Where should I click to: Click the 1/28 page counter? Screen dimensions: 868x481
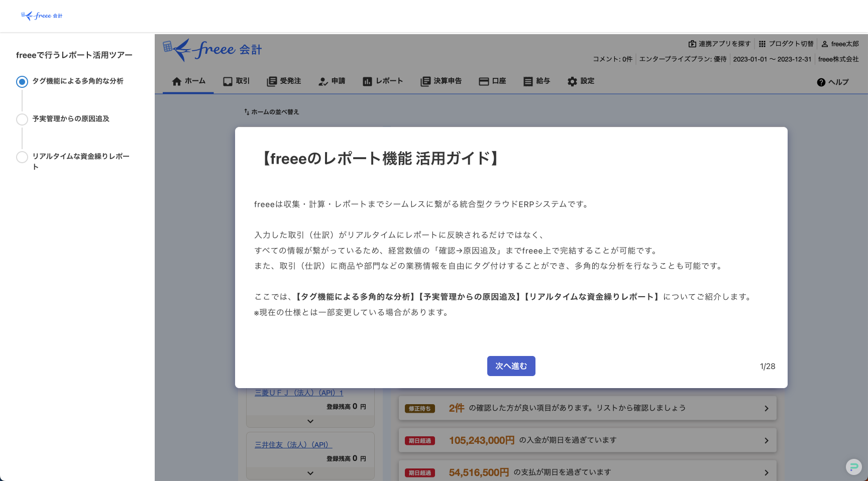(x=768, y=367)
